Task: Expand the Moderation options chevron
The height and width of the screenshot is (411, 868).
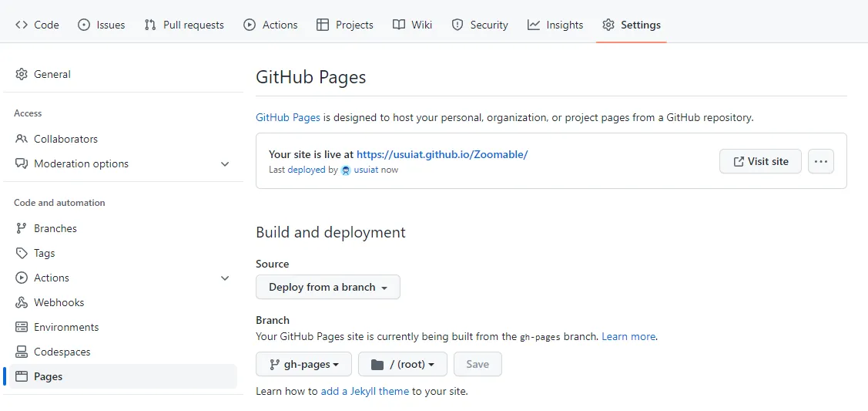Action: [x=225, y=163]
